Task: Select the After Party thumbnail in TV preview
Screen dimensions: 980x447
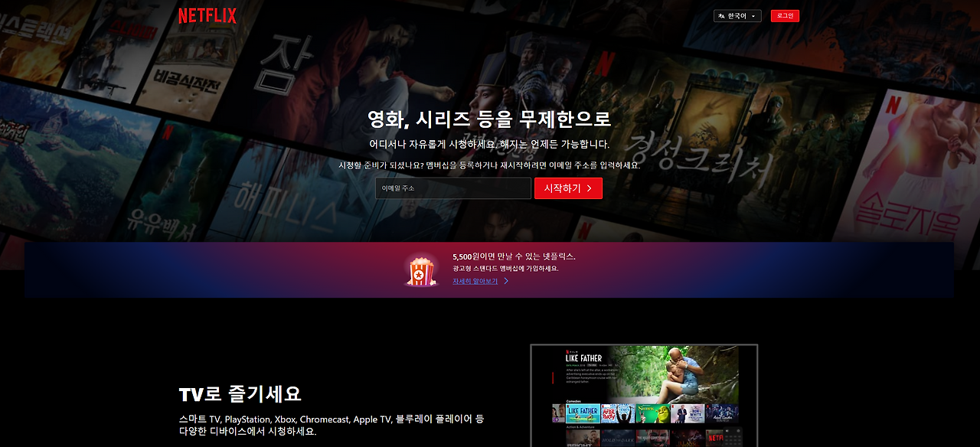Action: tap(618, 413)
